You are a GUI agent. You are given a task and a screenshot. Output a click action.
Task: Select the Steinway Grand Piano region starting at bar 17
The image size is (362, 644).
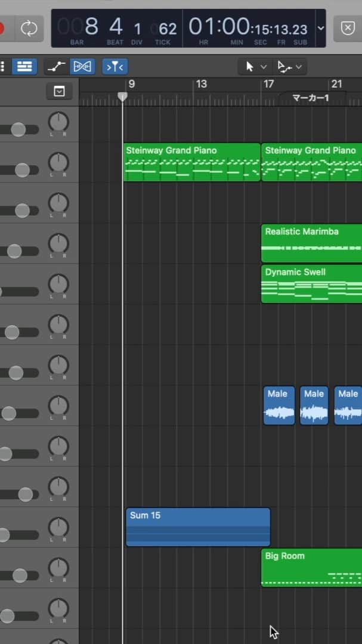[312, 162]
